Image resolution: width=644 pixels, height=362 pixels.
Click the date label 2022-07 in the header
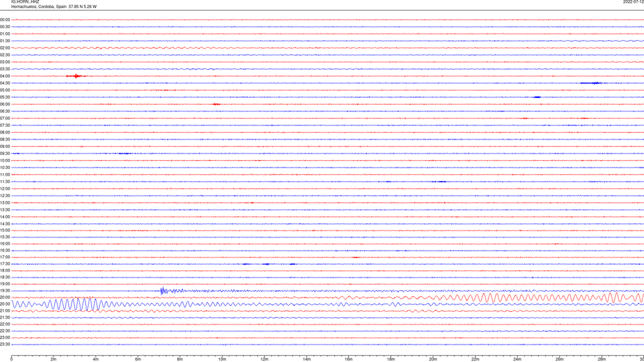pyautogui.click(x=633, y=1)
